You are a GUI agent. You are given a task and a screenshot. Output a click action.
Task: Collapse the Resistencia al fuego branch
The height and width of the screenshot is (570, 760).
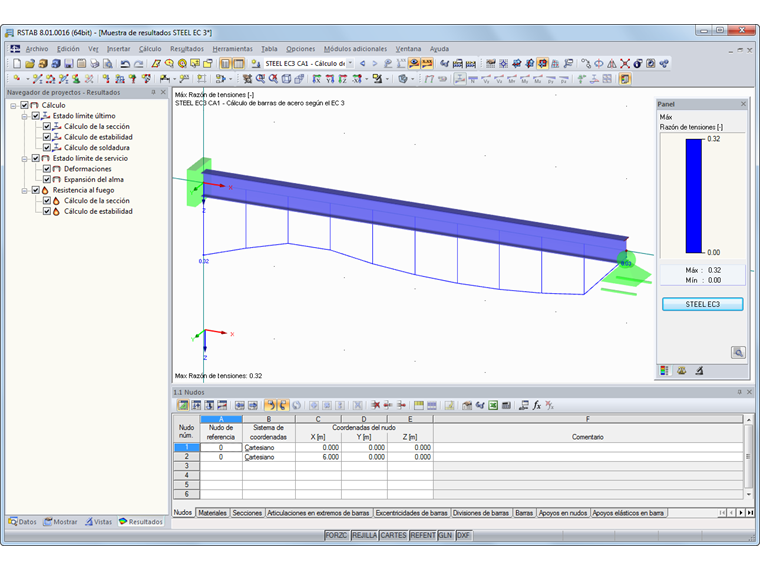point(24,190)
